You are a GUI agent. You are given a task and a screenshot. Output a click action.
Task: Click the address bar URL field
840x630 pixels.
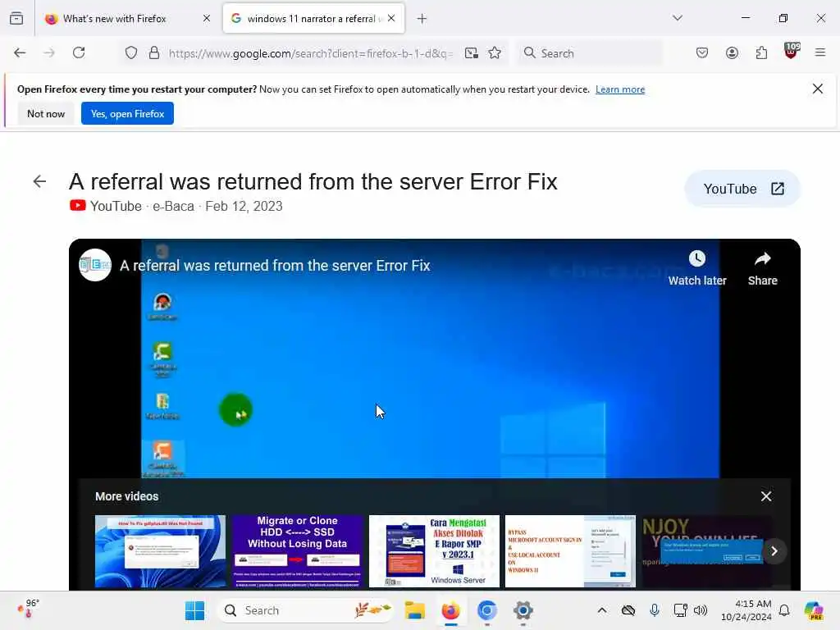311,53
